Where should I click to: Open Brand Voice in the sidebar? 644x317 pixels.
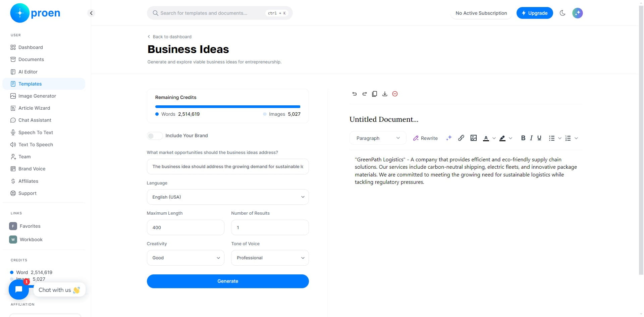44,169
